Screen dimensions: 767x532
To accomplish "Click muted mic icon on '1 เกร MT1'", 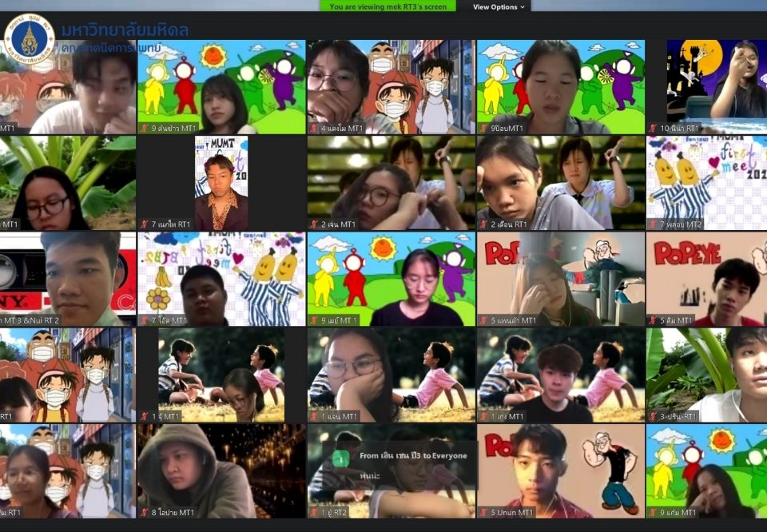I will pyautogui.click(x=484, y=416).
